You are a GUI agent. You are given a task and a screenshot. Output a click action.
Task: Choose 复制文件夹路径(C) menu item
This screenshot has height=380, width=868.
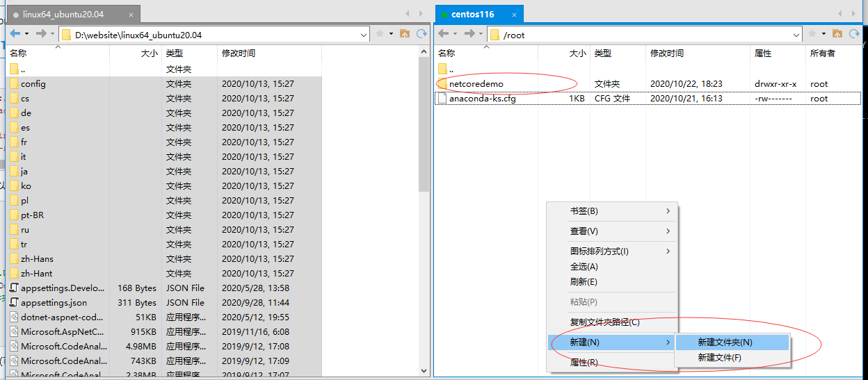(x=612, y=322)
